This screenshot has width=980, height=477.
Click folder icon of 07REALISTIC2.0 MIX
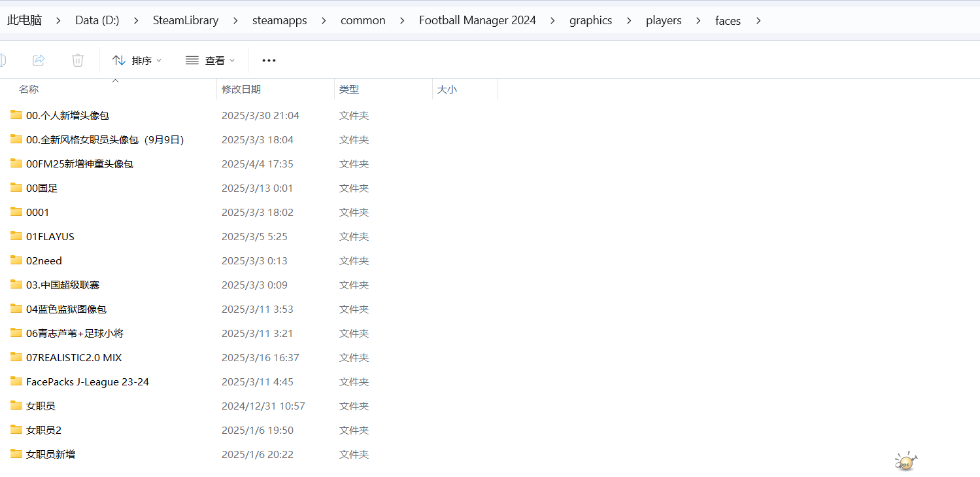click(16, 357)
